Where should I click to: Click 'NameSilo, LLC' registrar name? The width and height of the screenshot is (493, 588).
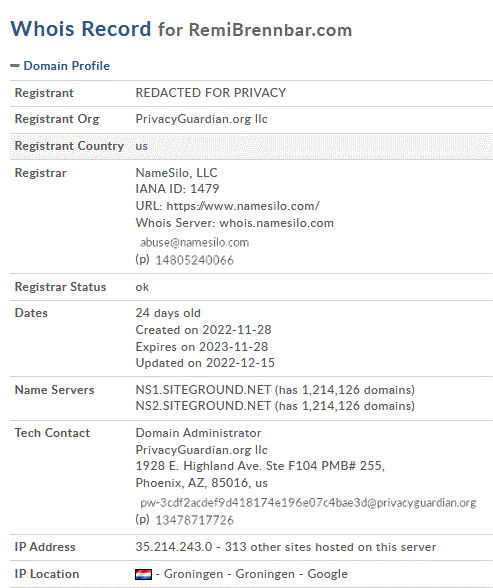(x=177, y=172)
